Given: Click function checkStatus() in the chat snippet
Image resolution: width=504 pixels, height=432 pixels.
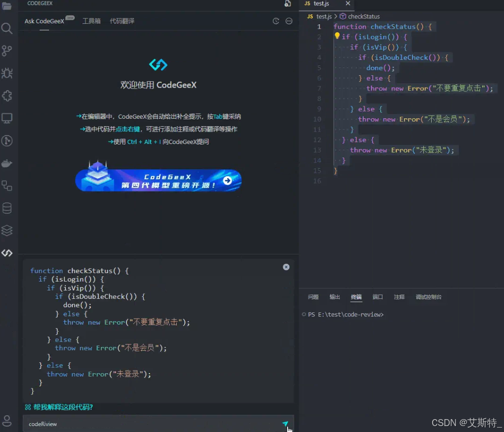Looking at the screenshot, I should click(x=75, y=271).
